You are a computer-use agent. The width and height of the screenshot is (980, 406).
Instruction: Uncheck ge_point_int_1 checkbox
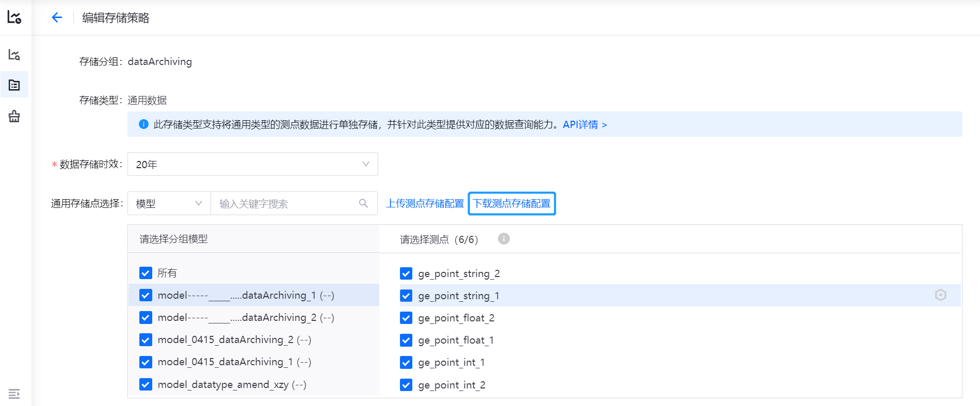pos(406,362)
